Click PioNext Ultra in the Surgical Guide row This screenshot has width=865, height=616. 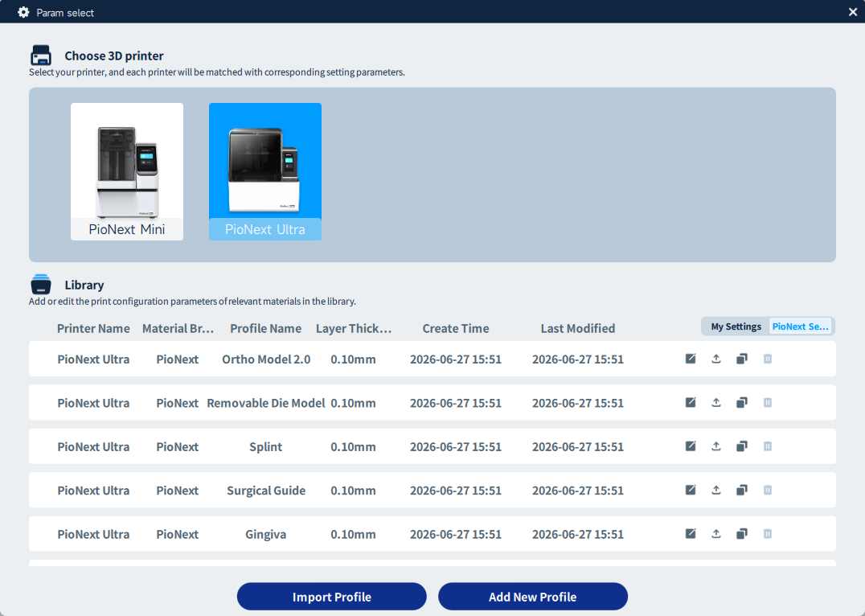point(93,491)
